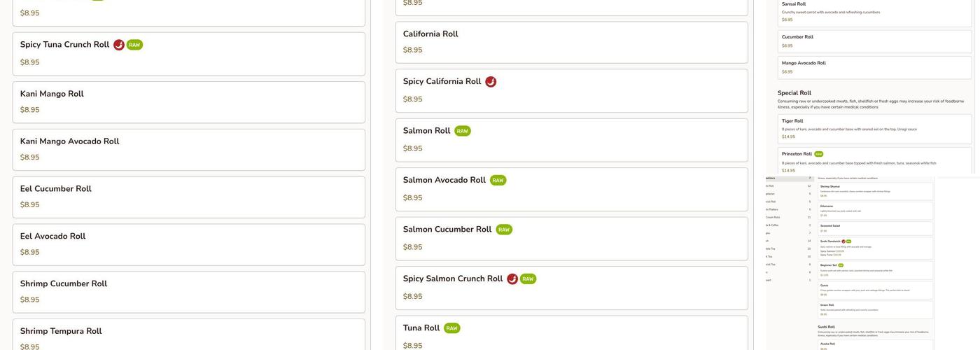
Task: Select the Kani Mango Avocado Roll item
Action: pyautogui.click(x=188, y=150)
